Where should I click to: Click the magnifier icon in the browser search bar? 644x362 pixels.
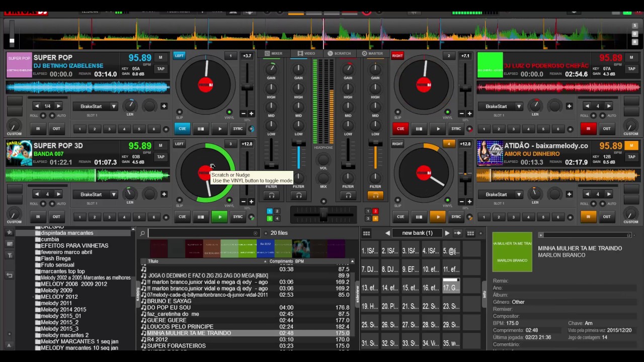[143, 233]
